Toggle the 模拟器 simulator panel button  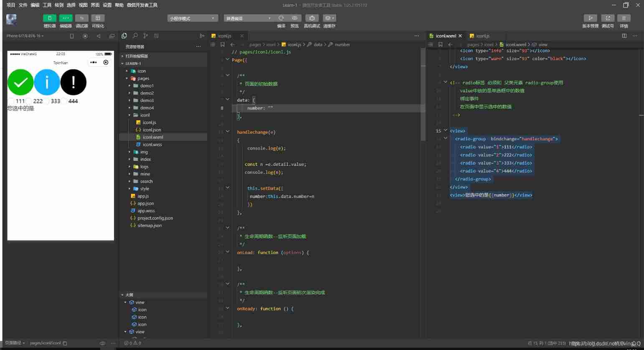click(49, 18)
